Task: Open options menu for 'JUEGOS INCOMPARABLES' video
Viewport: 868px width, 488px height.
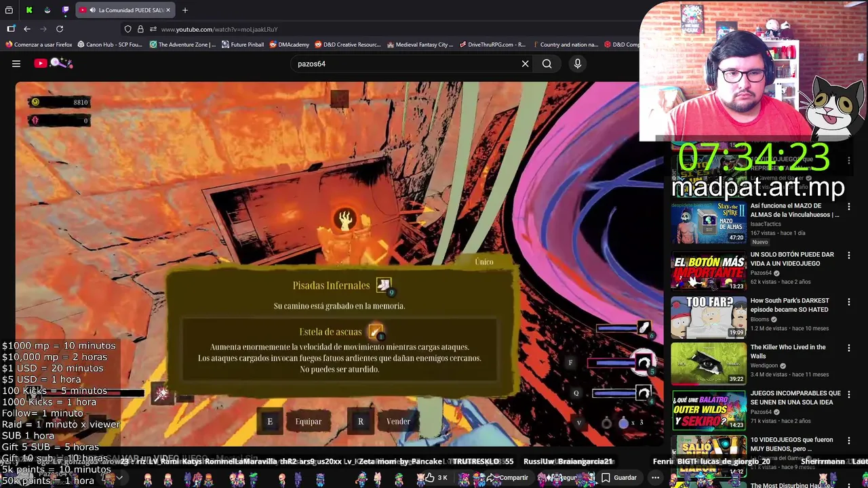Action: coord(848,394)
